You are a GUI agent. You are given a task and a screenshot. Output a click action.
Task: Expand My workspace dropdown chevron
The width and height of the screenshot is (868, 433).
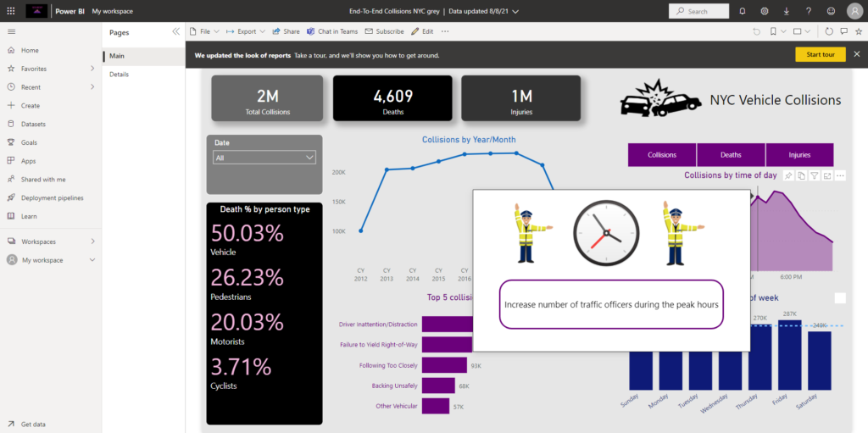tap(92, 260)
